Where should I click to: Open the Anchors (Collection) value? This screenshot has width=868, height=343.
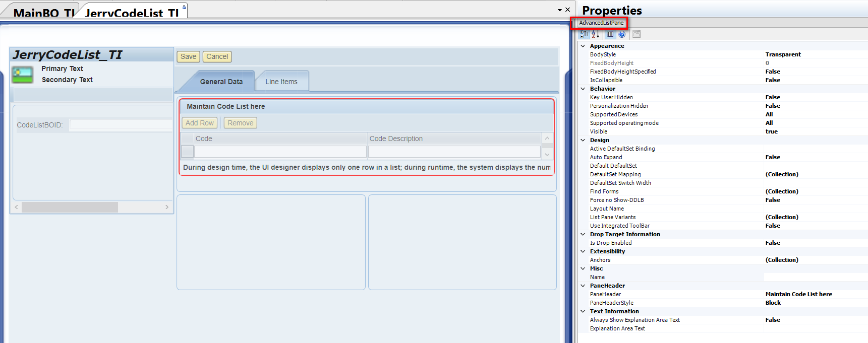782,260
